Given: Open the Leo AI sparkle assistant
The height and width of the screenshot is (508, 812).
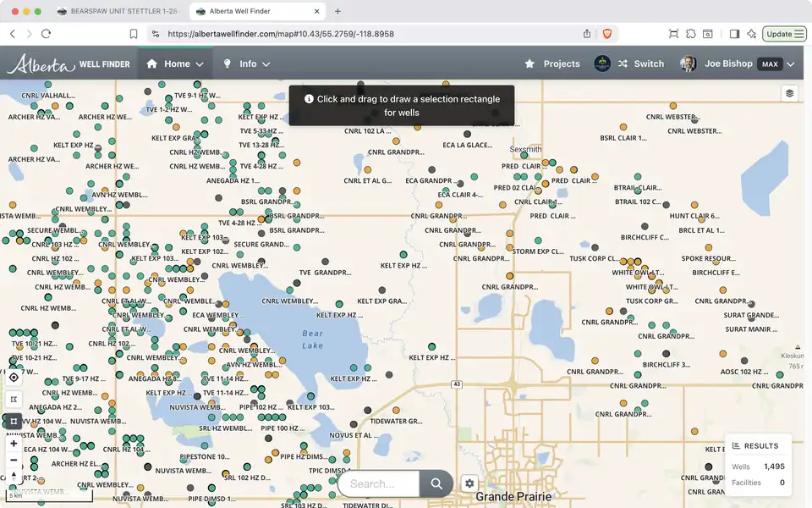Looking at the screenshot, I should pyautogui.click(x=751, y=34).
